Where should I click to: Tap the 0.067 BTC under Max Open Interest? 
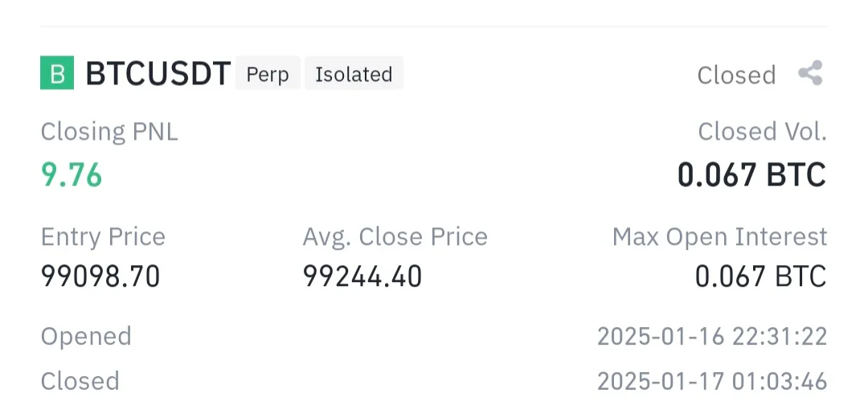click(760, 276)
